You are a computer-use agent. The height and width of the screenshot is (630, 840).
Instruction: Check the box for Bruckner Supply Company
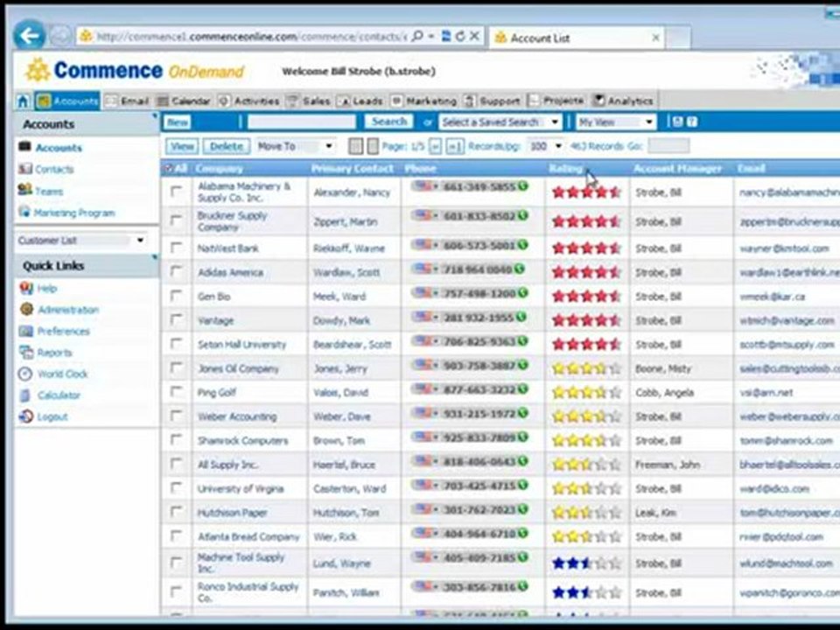point(176,220)
